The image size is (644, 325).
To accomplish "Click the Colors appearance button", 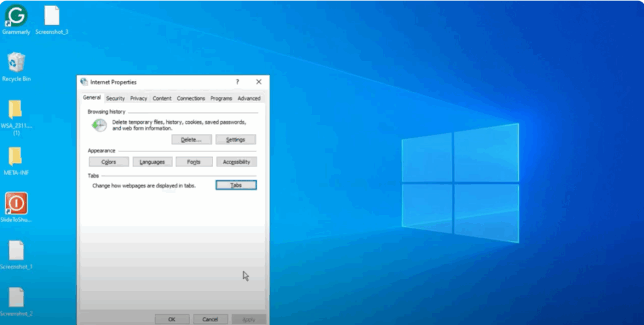I will coord(109,162).
